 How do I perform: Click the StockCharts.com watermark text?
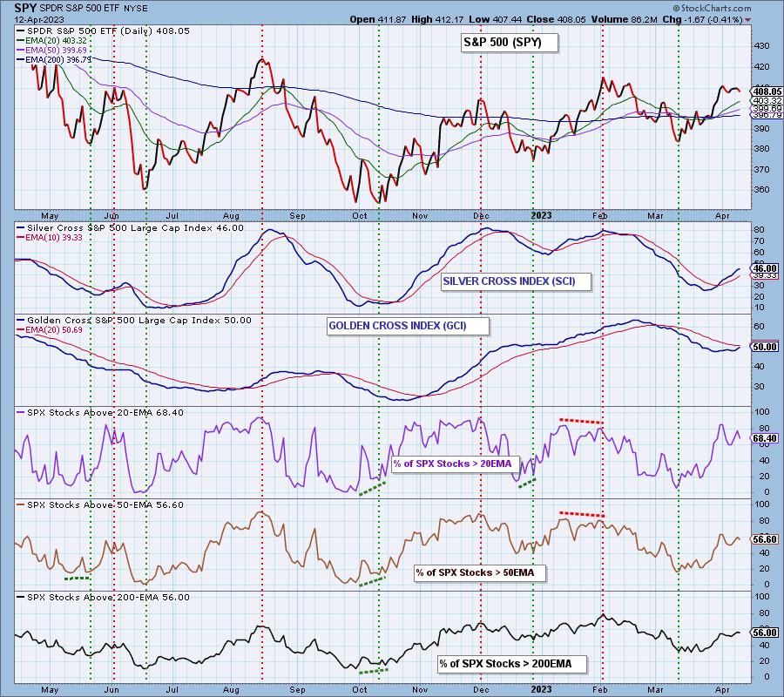[x=712, y=8]
